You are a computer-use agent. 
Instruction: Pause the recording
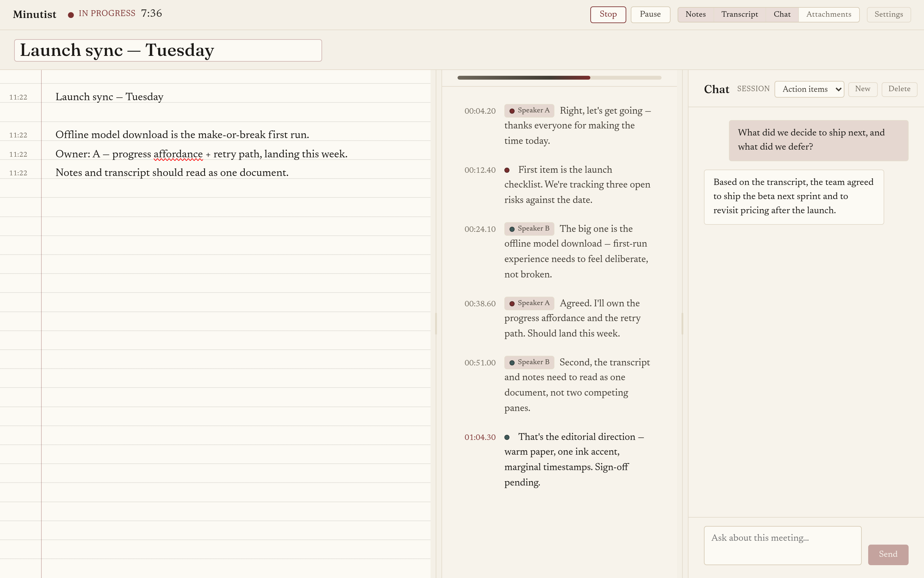[x=650, y=14]
